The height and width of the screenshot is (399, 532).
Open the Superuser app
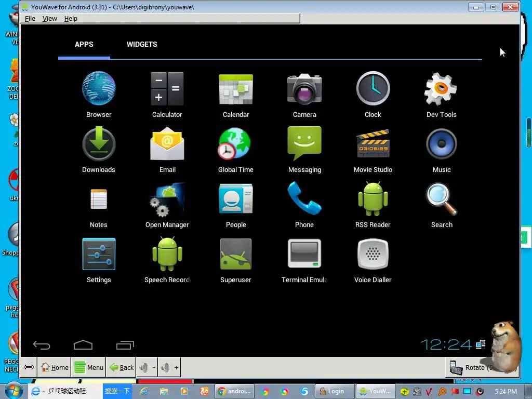pyautogui.click(x=236, y=254)
